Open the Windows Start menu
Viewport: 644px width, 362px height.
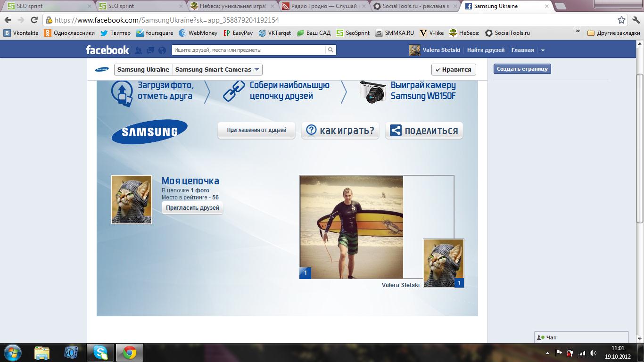pyautogui.click(x=12, y=353)
